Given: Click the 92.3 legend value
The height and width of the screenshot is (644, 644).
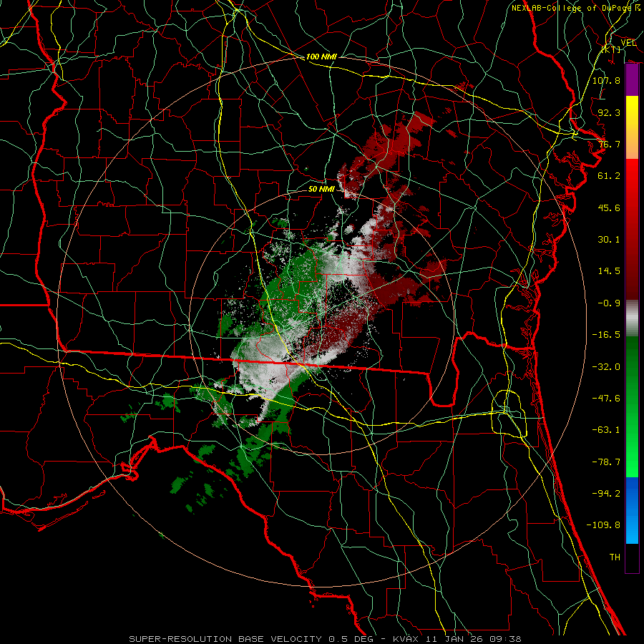Looking at the screenshot, I should tap(609, 112).
